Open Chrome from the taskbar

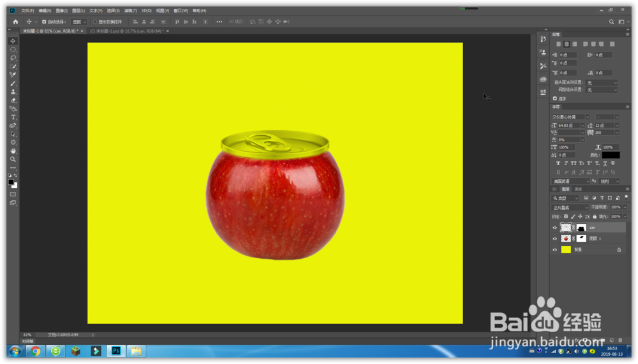pos(35,351)
